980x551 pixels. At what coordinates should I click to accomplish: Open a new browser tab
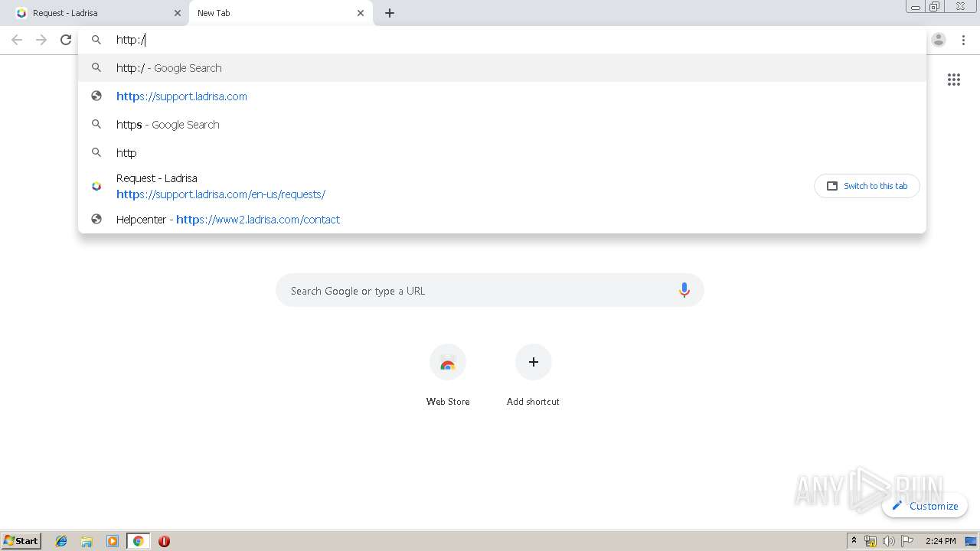[390, 13]
